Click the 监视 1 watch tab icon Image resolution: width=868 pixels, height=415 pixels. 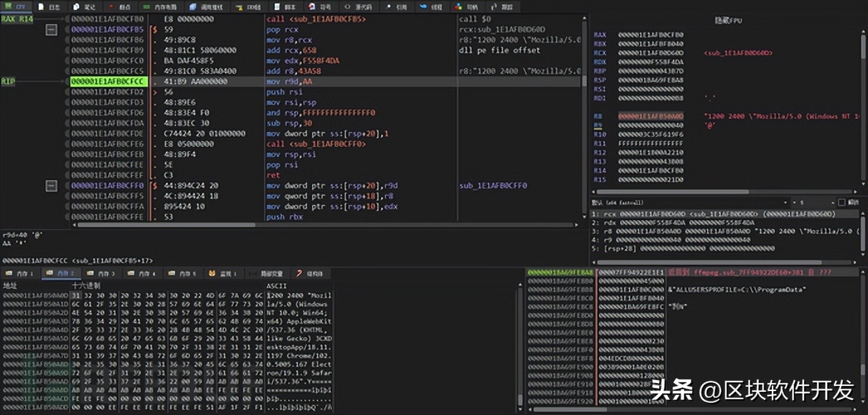click(213, 274)
